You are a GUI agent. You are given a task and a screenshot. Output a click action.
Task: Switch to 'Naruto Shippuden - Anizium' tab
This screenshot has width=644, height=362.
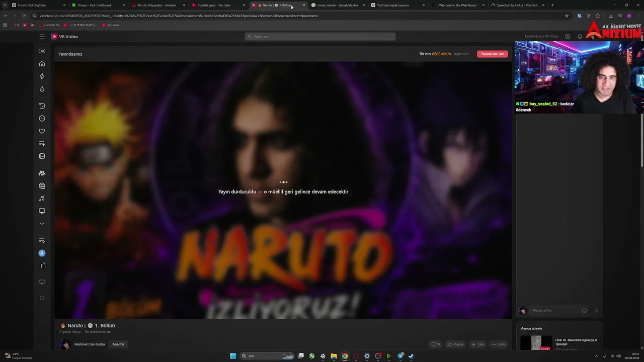(157, 6)
